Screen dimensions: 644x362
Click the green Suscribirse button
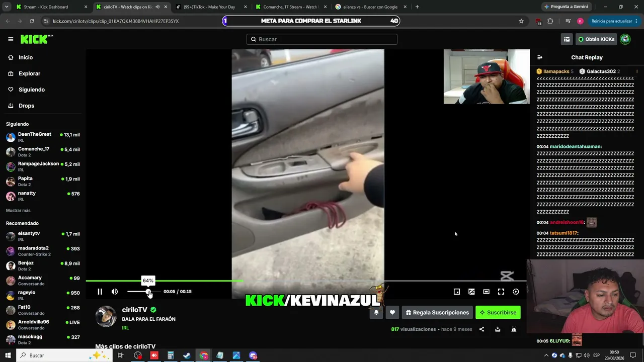click(x=498, y=312)
